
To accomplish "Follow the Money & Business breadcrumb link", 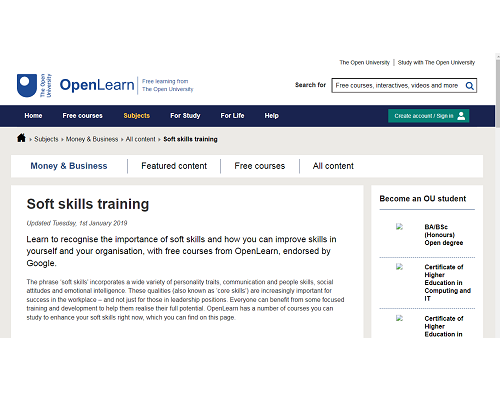I will coord(92,139).
